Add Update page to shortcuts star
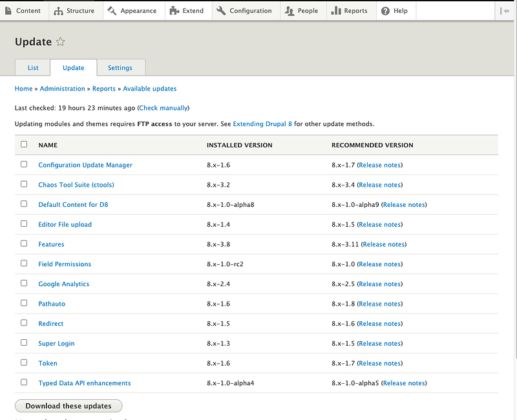 (x=60, y=41)
